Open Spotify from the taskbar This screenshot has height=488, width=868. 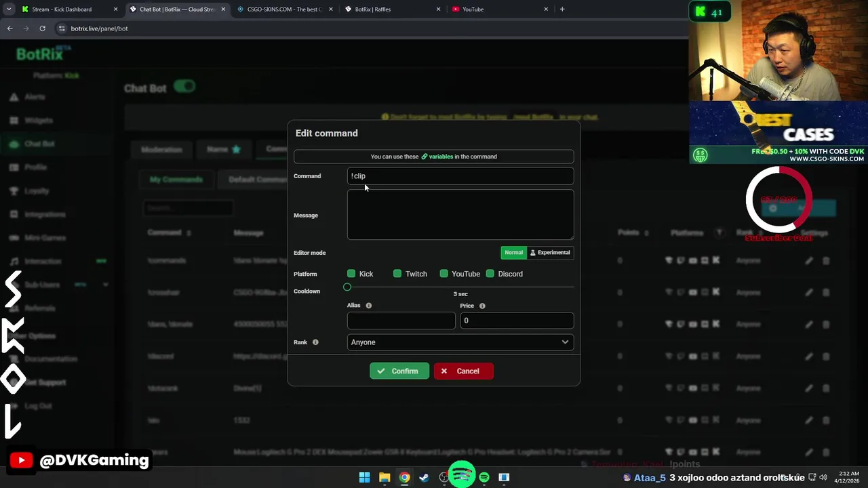484,477
